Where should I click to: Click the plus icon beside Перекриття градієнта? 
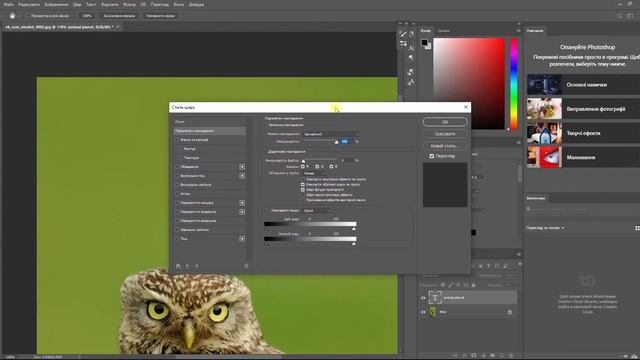pyautogui.click(x=242, y=212)
